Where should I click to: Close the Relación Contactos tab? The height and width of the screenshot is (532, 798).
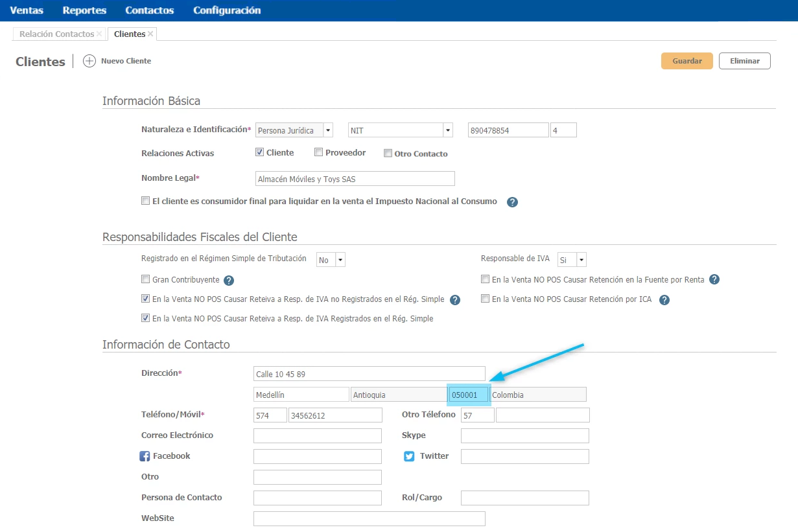pyautogui.click(x=99, y=34)
